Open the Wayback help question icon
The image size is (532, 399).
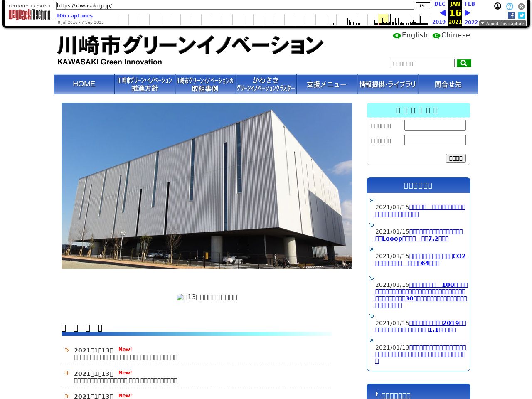coord(510,6)
